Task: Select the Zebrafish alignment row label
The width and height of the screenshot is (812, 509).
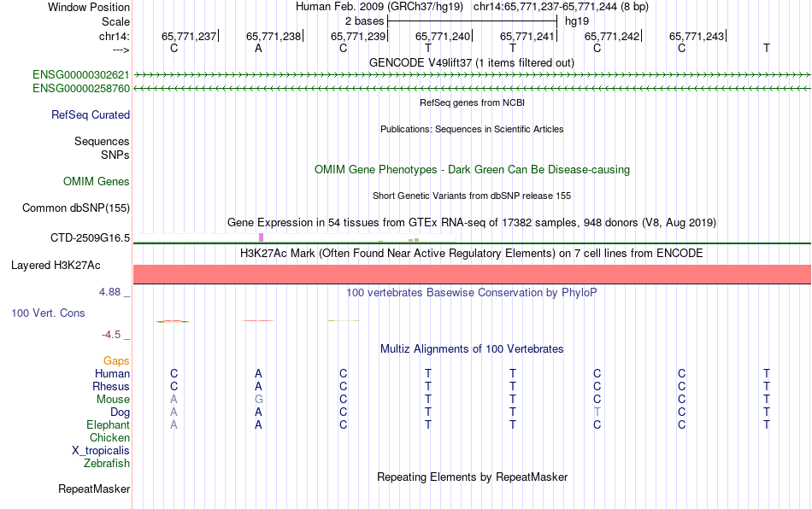Action: coord(107,464)
